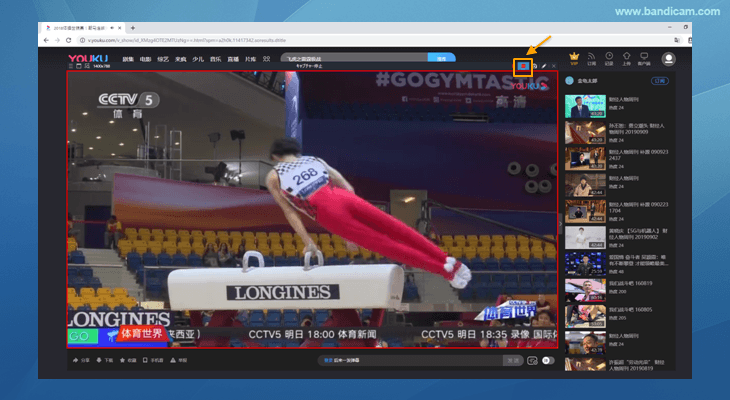The width and height of the screenshot is (730, 400).
Task: Select the window capture icon on Bandicam bar
Action: (x=79, y=66)
